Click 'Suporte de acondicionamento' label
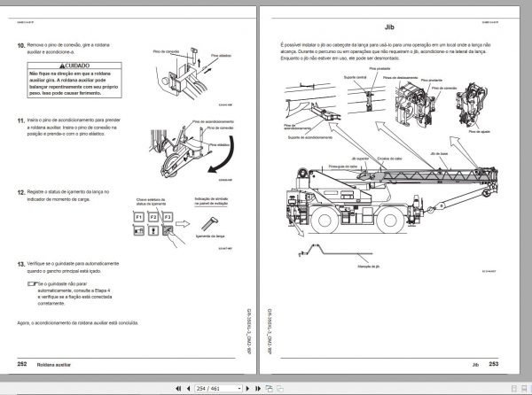532x395 pixels. (309, 137)
